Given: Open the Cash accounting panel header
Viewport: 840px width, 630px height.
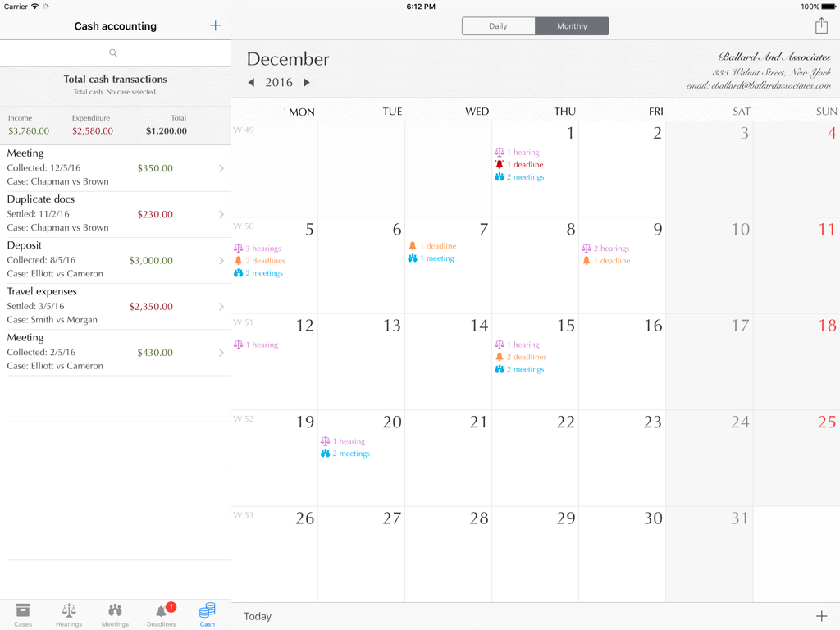Looking at the screenshot, I should point(115,25).
